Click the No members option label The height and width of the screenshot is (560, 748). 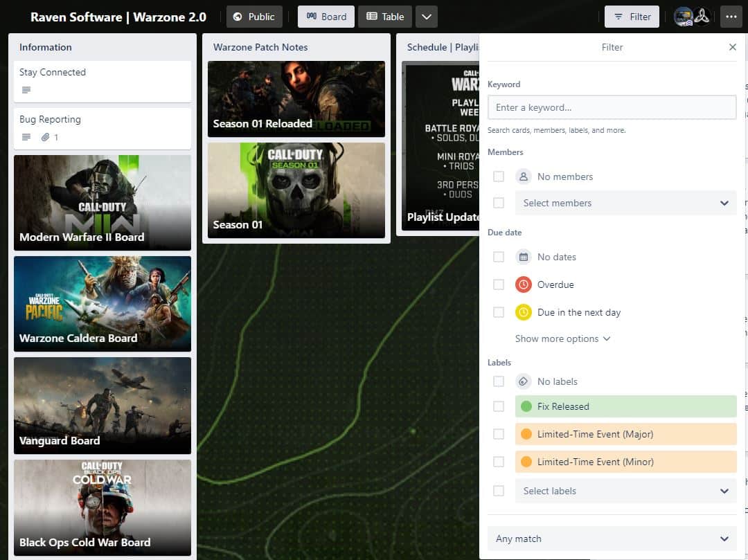coord(565,177)
